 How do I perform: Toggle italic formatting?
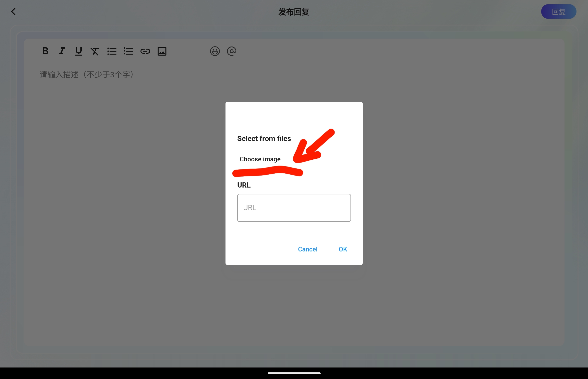62,51
